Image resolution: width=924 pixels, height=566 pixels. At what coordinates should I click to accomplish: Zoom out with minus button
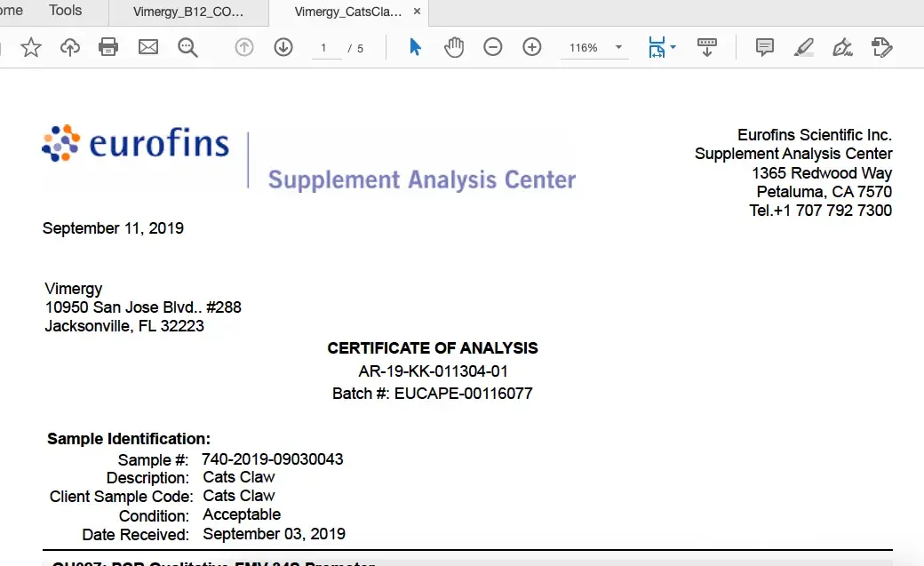point(493,47)
